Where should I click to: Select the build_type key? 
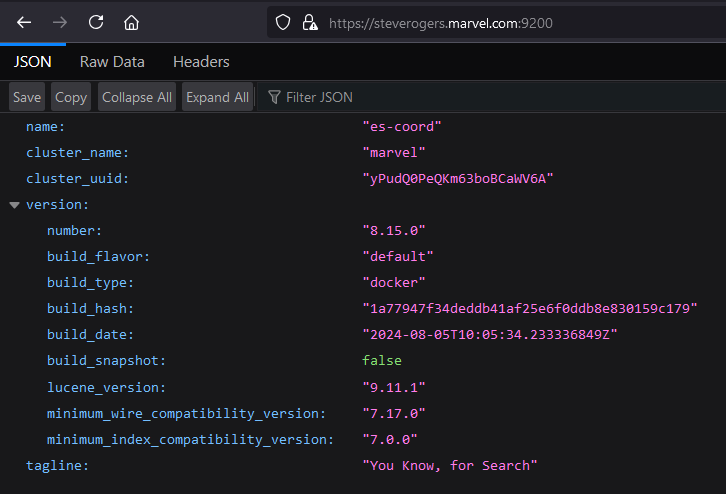[90, 282]
